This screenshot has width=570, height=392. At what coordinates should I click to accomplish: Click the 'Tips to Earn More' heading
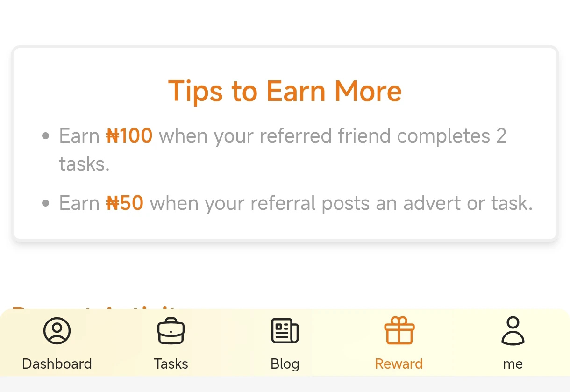285,91
